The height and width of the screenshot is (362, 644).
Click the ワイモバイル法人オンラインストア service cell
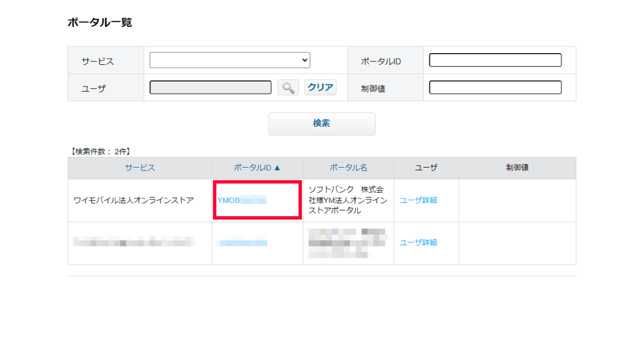(134, 200)
